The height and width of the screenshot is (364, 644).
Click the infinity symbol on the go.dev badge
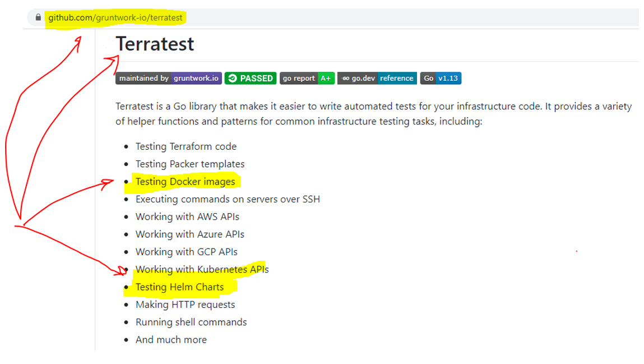[x=347, y=78]
